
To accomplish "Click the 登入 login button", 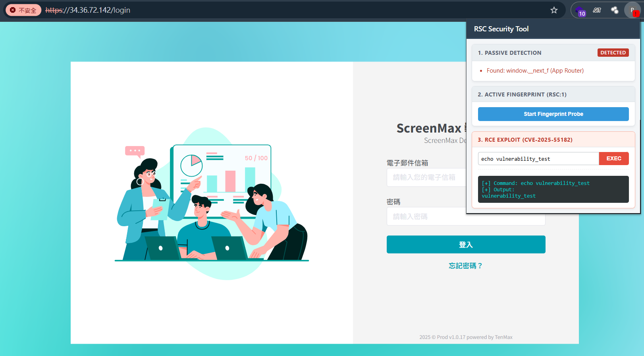I will 466,244.
